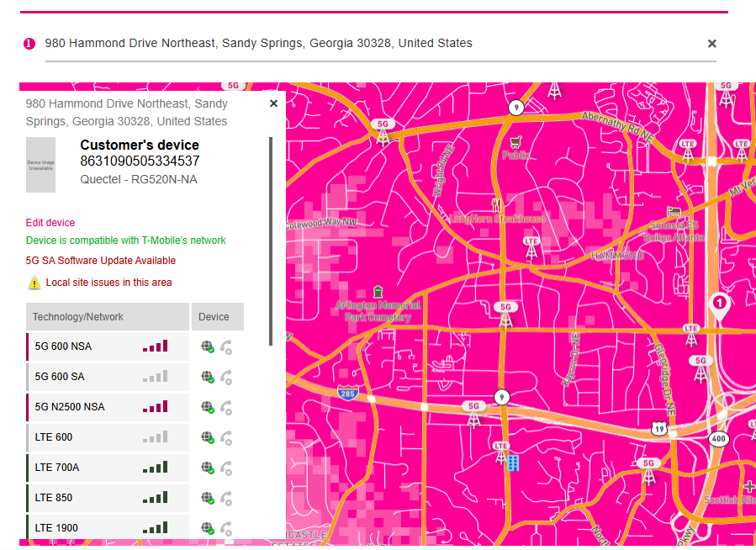The image size is (756, 550).
Task: Click the map location pin marked 1
Action: click(x=720, y=304)
